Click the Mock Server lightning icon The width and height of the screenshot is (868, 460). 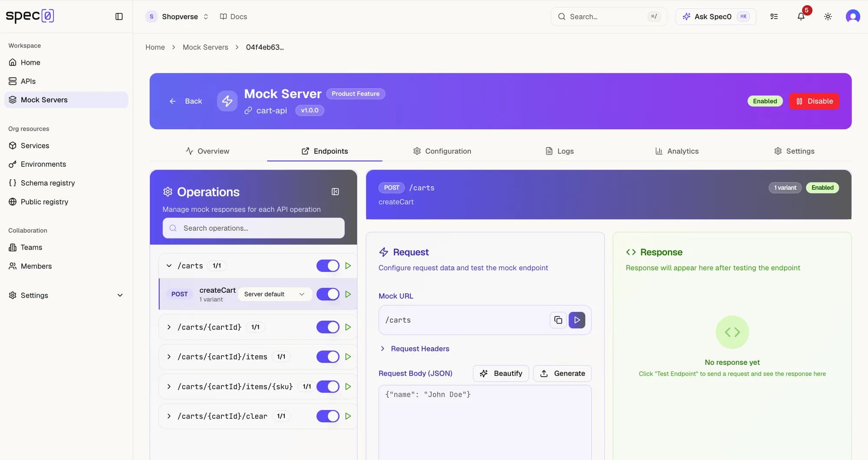coord(227,101)
